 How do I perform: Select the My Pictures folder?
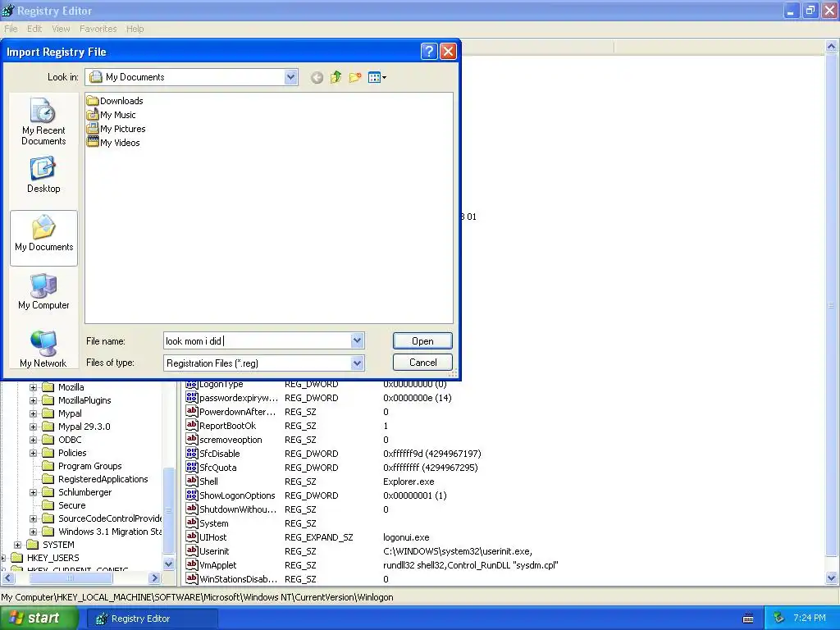[x=116, y=129]
